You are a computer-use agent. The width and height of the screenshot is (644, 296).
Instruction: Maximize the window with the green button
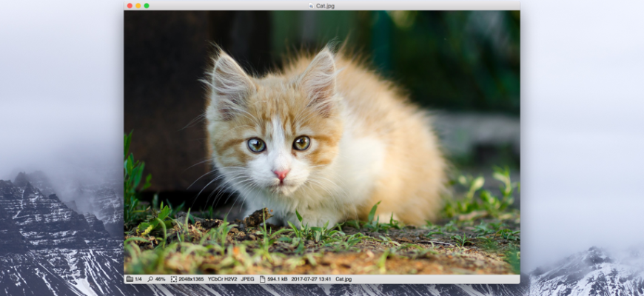[147, 6]
